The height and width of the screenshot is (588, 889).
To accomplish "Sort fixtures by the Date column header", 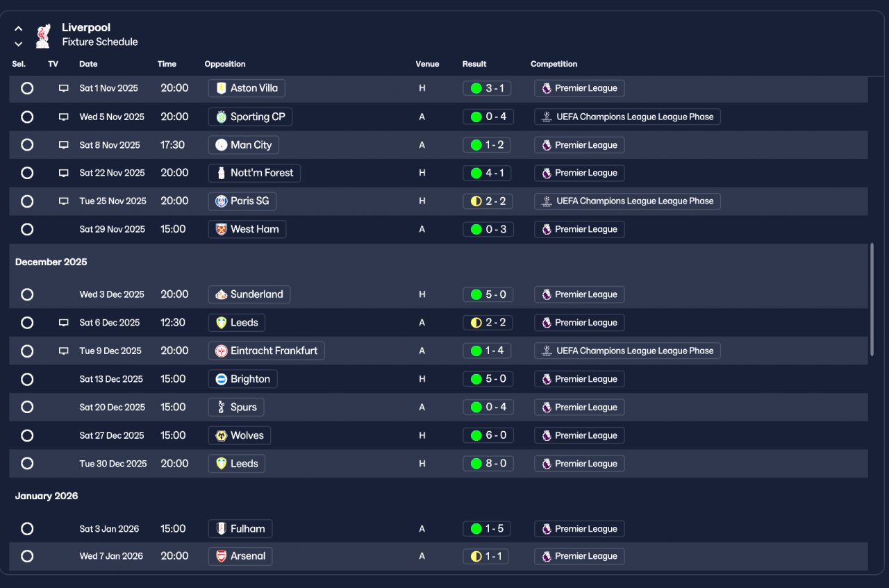I will click(x=88, y=64).
